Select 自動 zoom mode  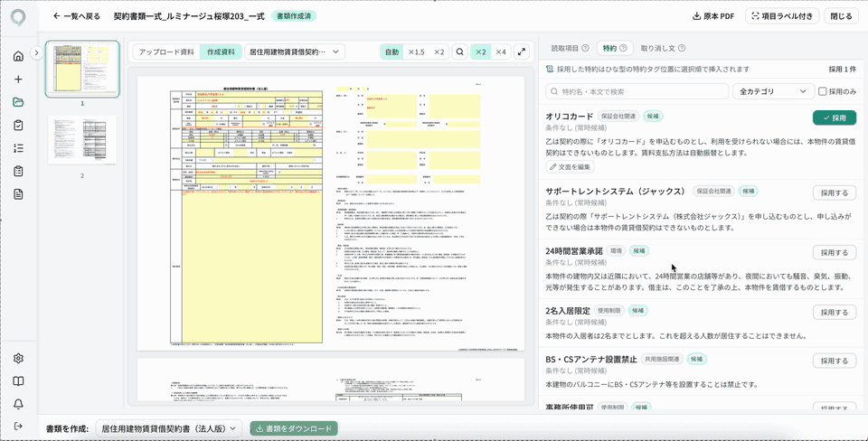392,52
